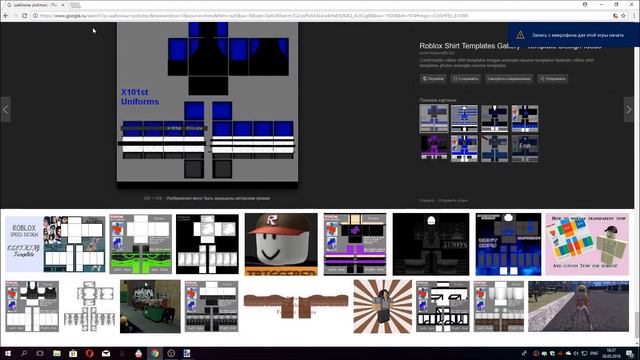Go back with the browser back arrow
640x360 pixels.
point(6,16)
